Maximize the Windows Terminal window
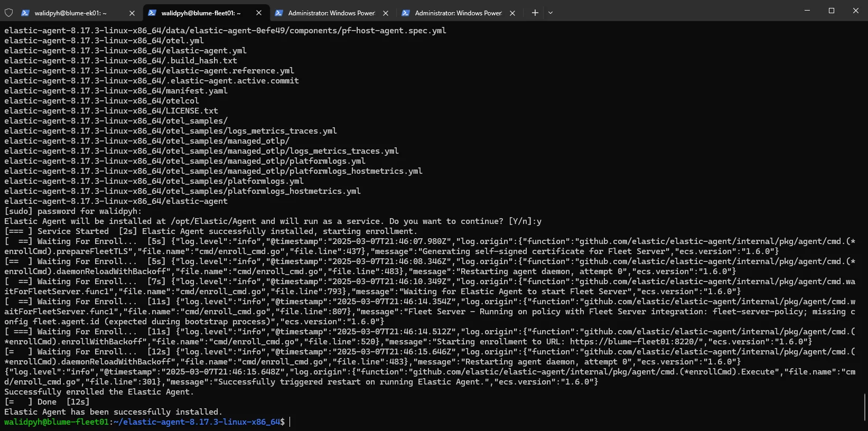The width and height of the screenshot is (868, 431). (831, 11)
